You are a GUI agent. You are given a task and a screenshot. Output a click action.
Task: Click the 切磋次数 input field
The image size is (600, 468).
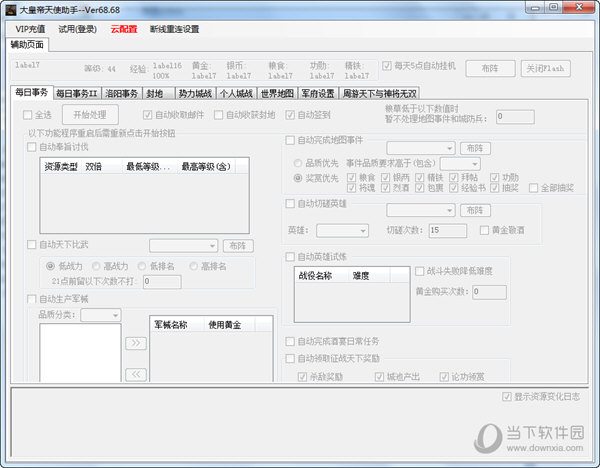point(448,231)
